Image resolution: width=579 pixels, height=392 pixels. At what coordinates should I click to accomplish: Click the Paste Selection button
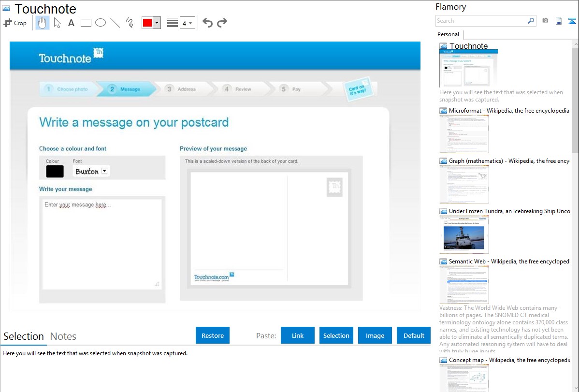336,335
